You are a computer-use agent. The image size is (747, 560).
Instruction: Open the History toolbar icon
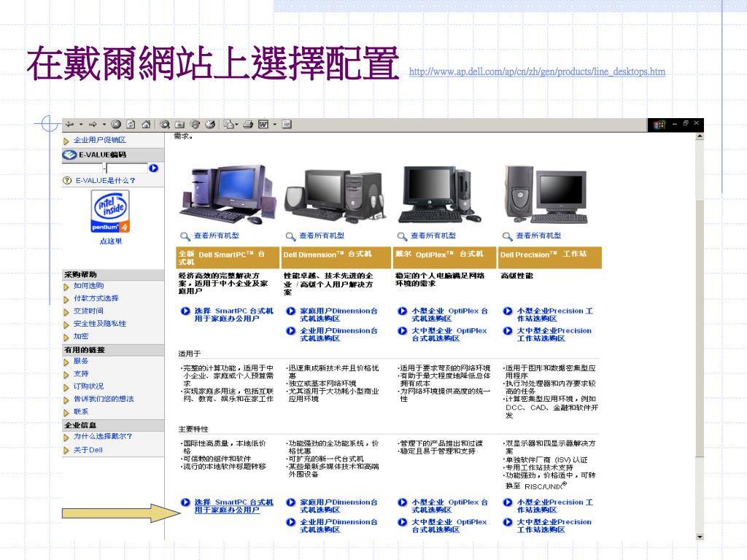[209, 124]
